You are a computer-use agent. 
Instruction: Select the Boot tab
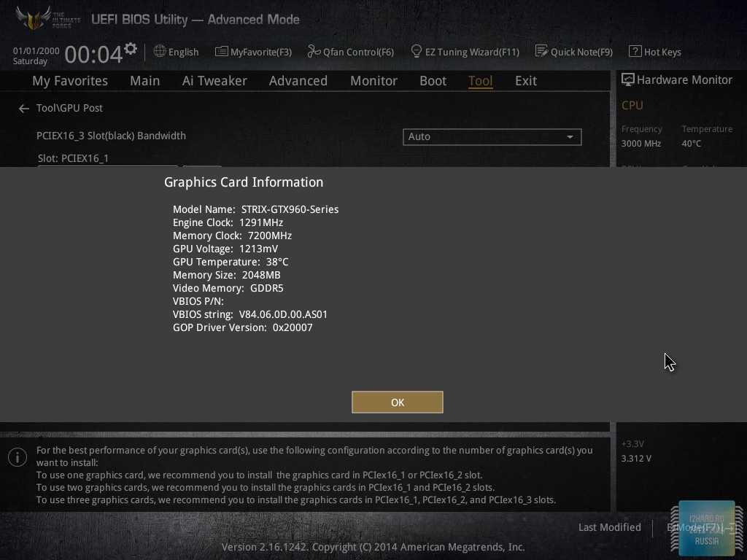click(433, 81)
